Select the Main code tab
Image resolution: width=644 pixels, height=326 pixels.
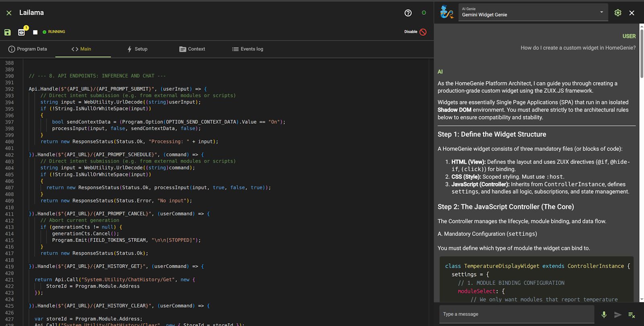(82, 49)
